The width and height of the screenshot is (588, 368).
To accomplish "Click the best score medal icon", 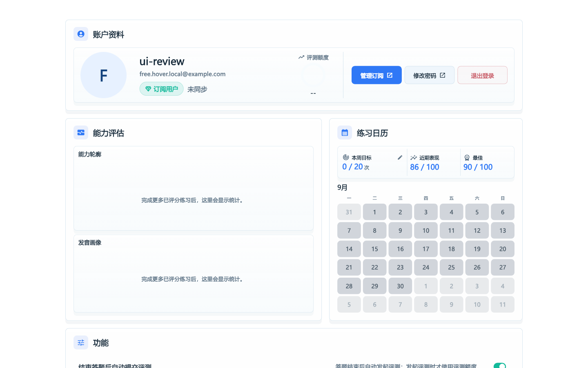I will [467, 157].
